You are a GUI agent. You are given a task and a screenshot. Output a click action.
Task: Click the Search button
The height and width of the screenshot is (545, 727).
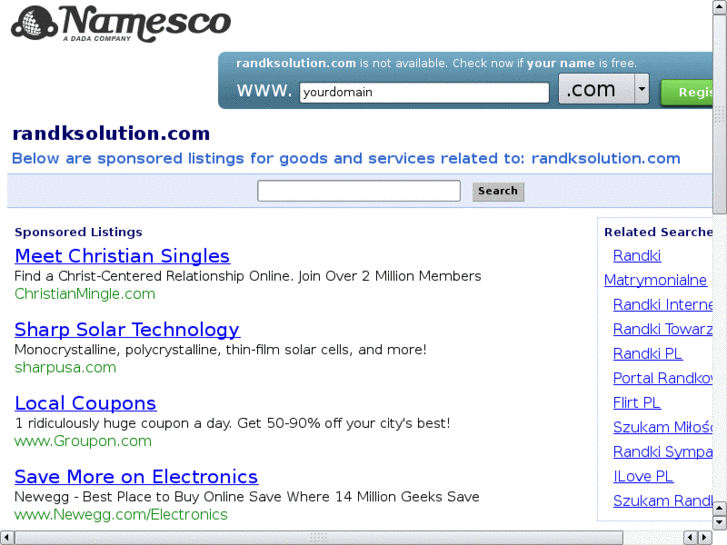[x=498, y=191]
